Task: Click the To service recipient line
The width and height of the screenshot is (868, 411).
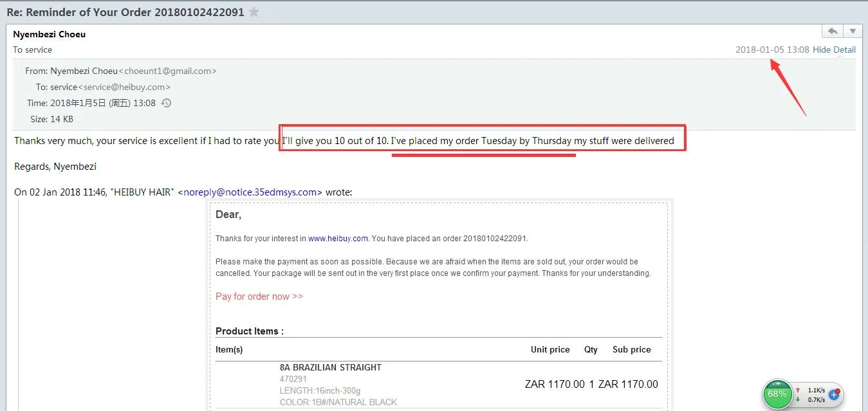Action: [33, 50]
